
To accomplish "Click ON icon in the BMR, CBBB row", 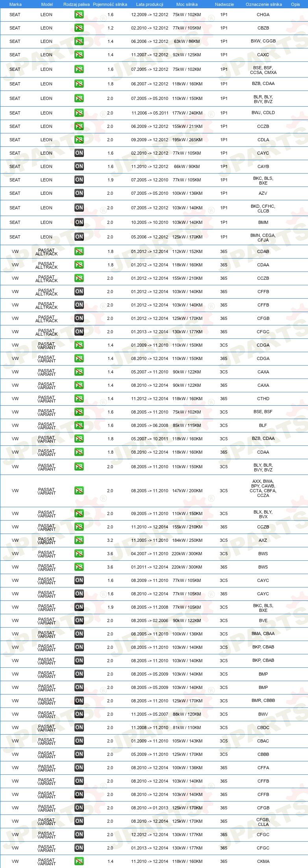I will (79, 701).
